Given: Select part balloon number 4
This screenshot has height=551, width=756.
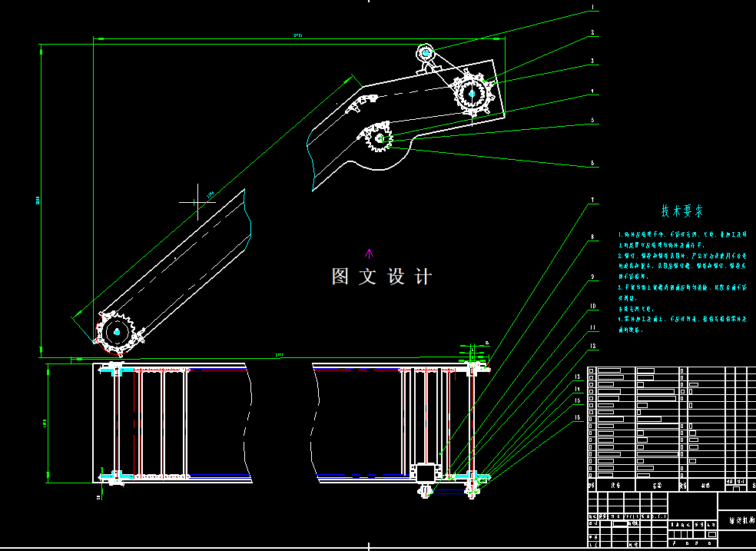Looking at the screenshot, I should point(592,91).
